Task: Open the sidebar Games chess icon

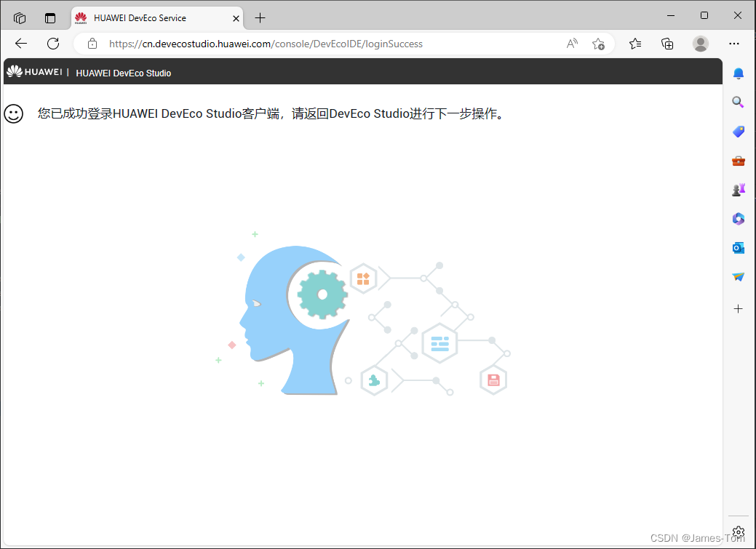Action: [x=738, y=190]
